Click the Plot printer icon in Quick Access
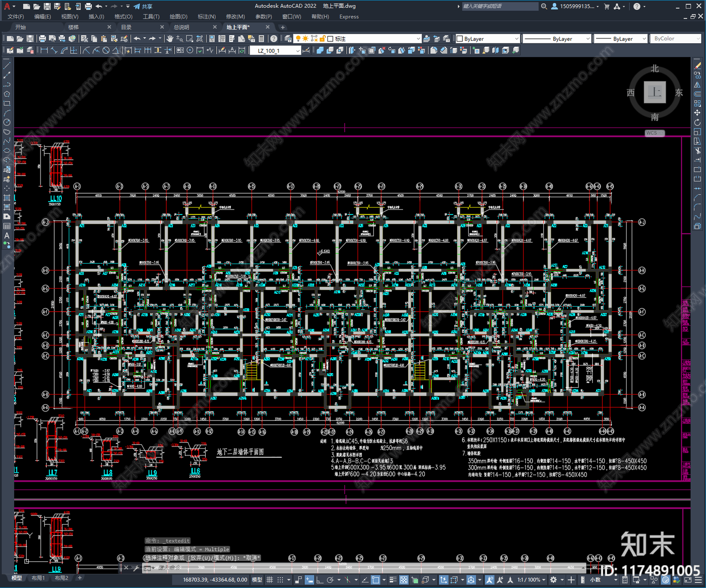706x588 pixels. pos(88,6)
